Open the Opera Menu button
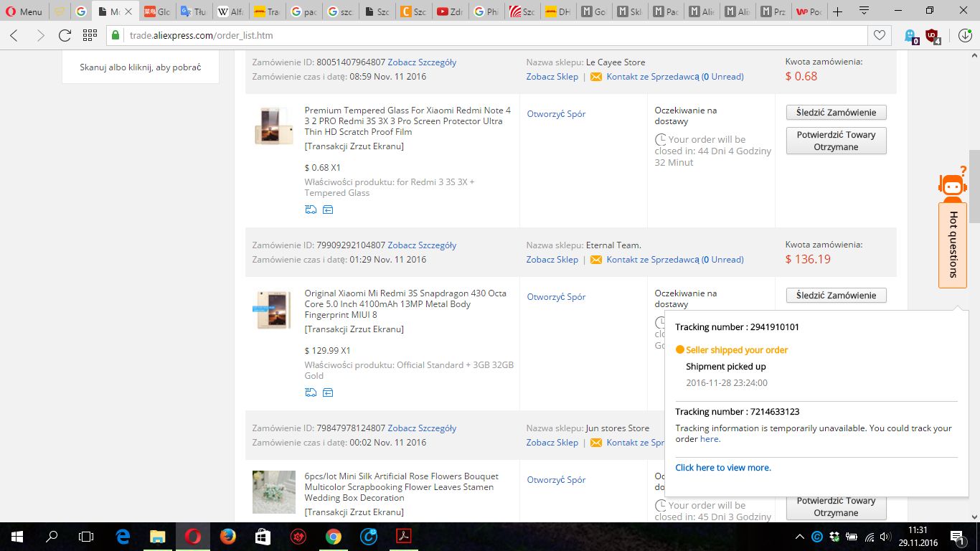980x551 pixels. click(x=24, y=11)
